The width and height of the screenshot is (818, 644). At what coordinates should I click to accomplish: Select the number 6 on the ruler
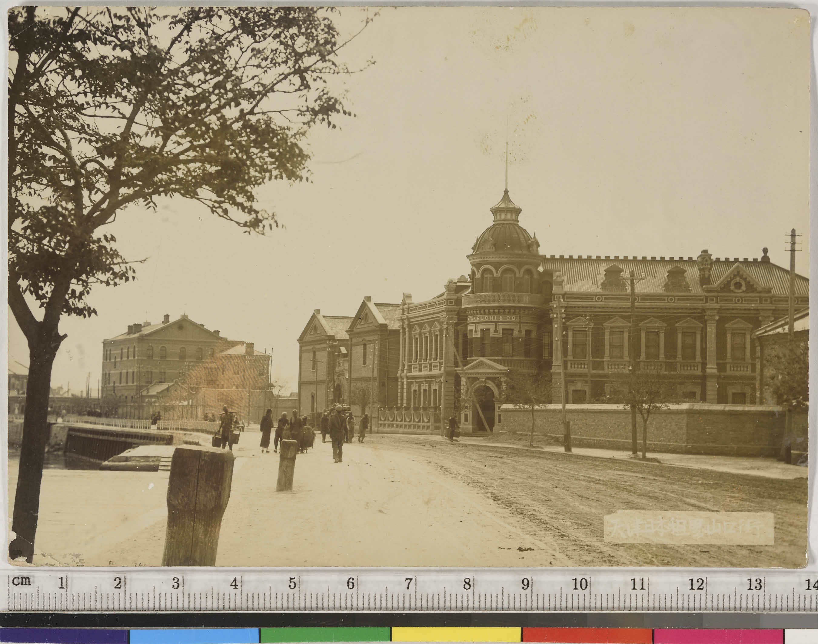click(x=351, y=584)
